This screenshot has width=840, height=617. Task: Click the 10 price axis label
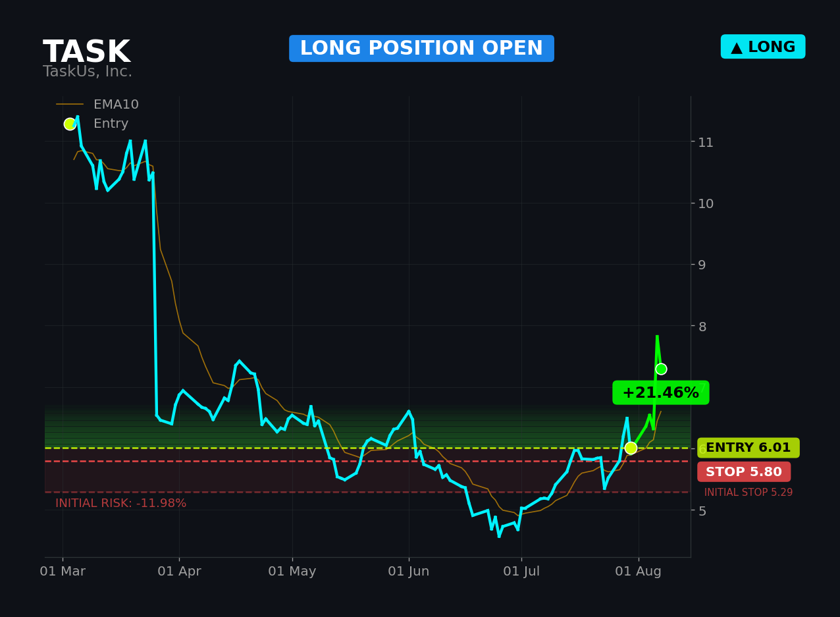(x=706, y=203)
